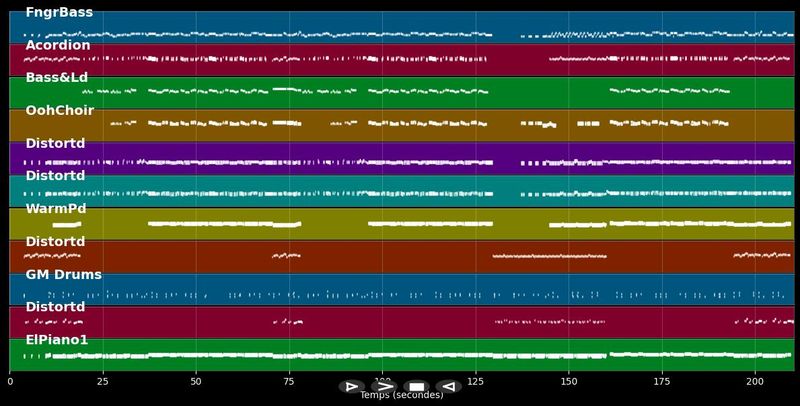Screen dimensions: 800x406
Task: Click the Temps (secondes) axis label
Action: tap(402, 395)
